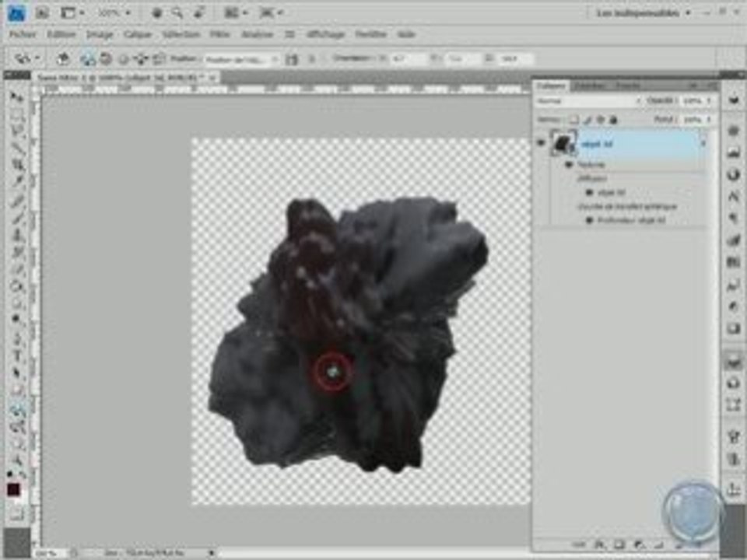Toggle lock layer position

point(601,120)
